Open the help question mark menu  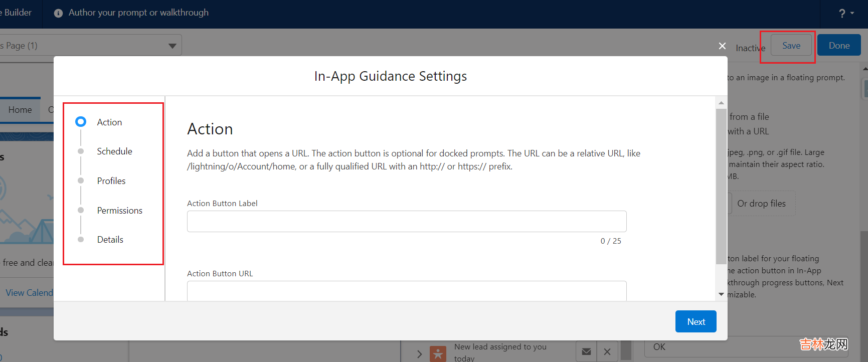click(x=845, y=14)
